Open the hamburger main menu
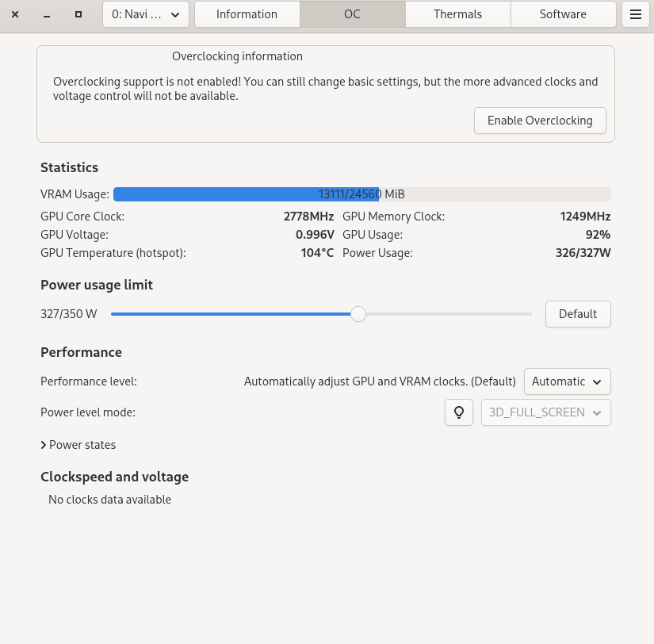The image size is (654, 644). [x=635, y=14]
